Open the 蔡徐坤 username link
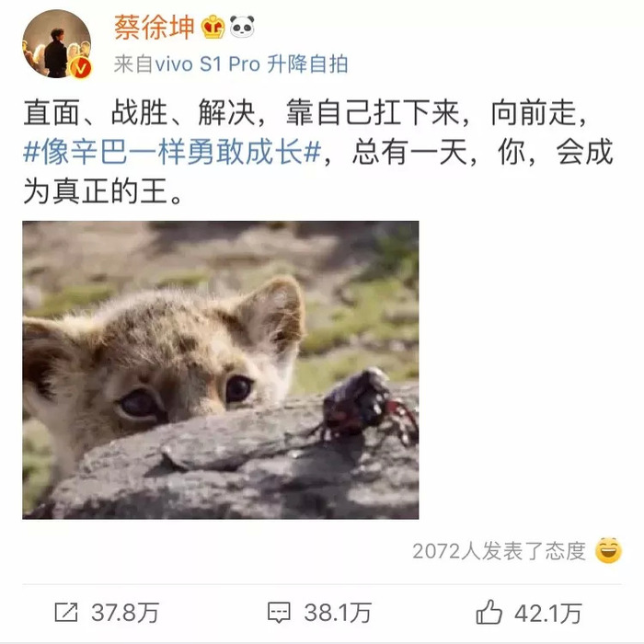Viewport: 644px width, 644px height. point(154,28)
